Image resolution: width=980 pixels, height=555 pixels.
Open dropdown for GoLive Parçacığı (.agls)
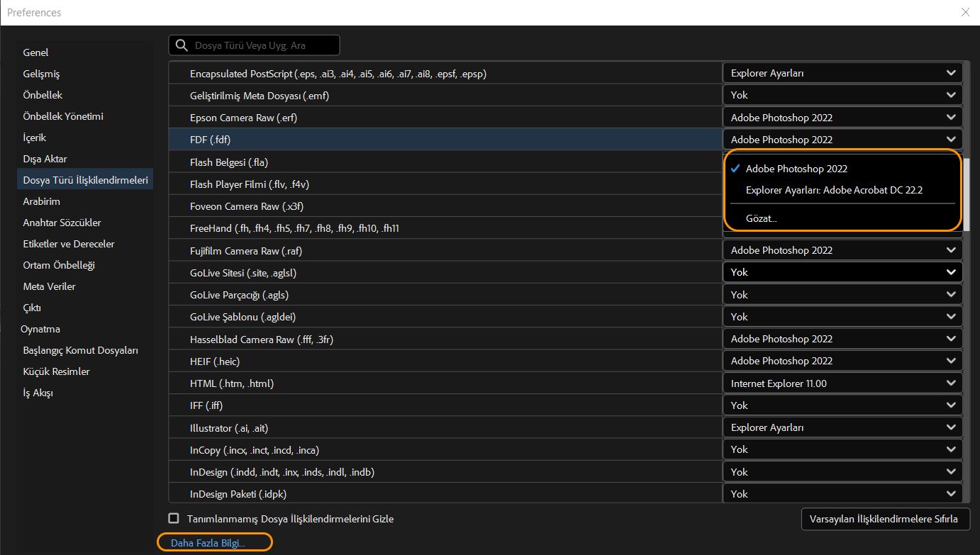tap(843, 295)
